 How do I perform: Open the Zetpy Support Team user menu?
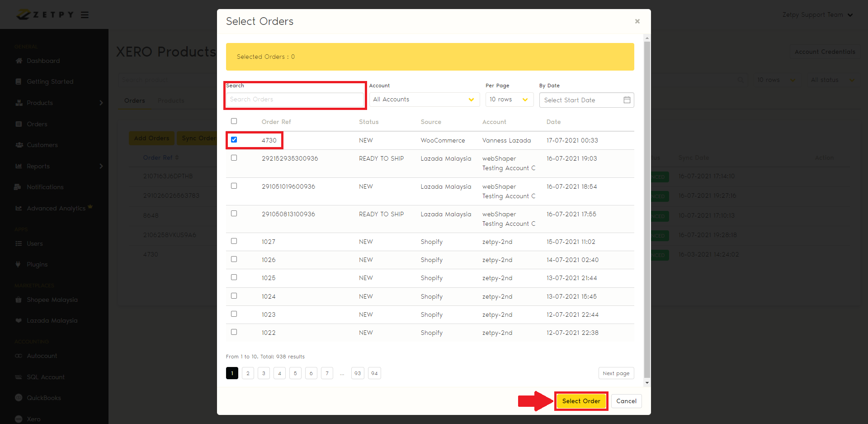(817, 15)
